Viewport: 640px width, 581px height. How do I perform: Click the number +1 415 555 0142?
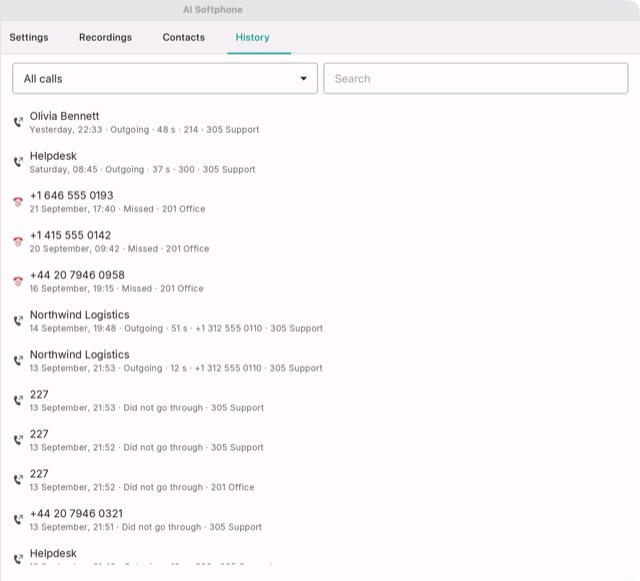(70, 235)
